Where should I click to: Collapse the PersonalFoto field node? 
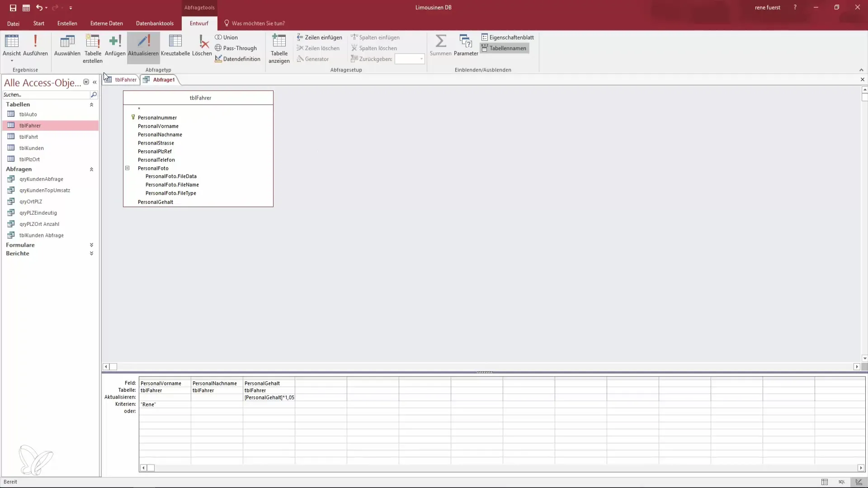pyautogui.click(x=127, y=168)
